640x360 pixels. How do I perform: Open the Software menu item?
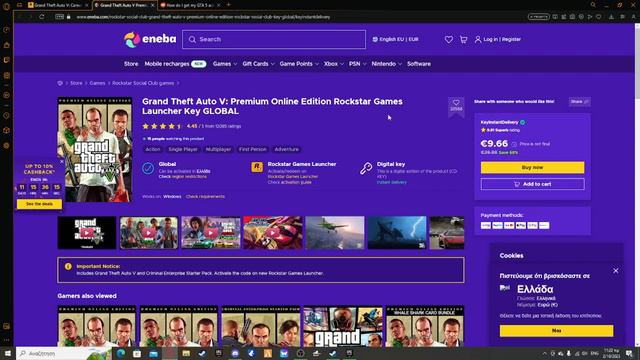419,64
